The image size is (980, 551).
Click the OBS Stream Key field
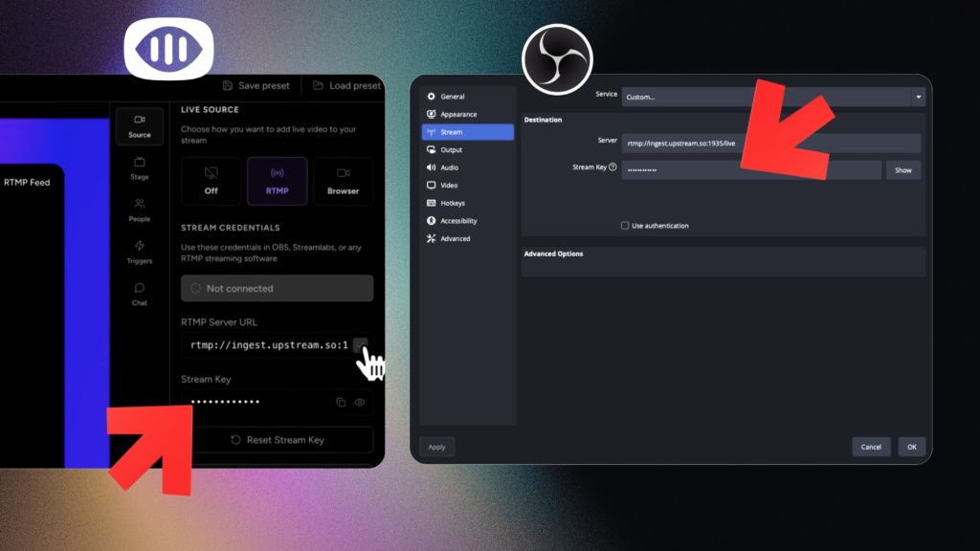click(751, 170)
